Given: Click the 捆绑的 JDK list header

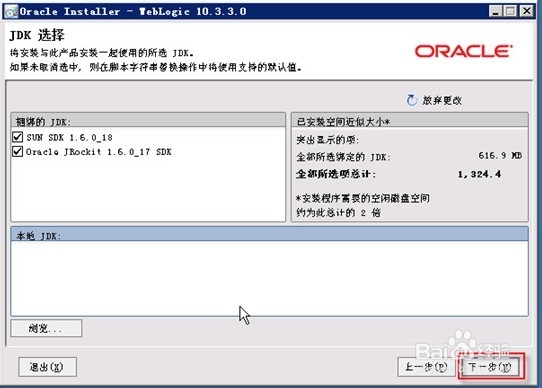Looking at the screenshot, I should [x=148, y=121].
